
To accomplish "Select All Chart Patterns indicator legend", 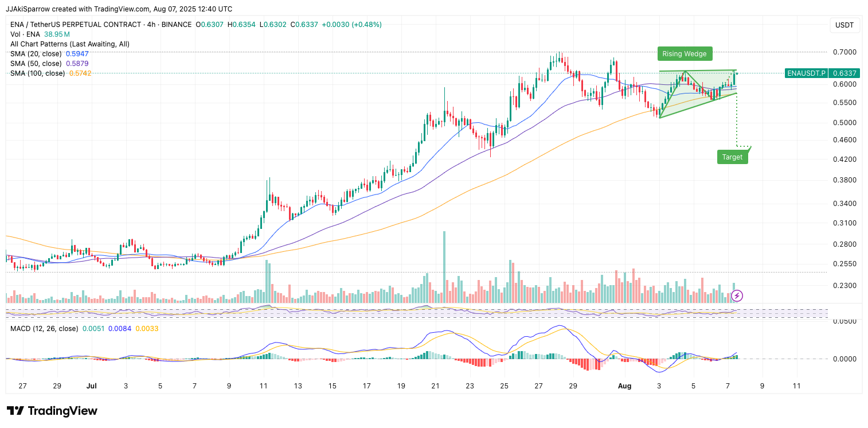I will [69, 44].
